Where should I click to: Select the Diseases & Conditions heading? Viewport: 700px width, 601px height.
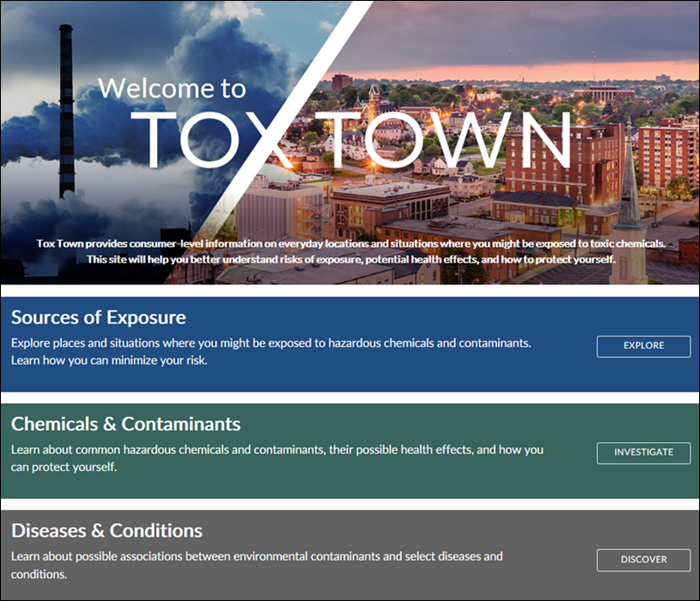(x=107, y=531)
